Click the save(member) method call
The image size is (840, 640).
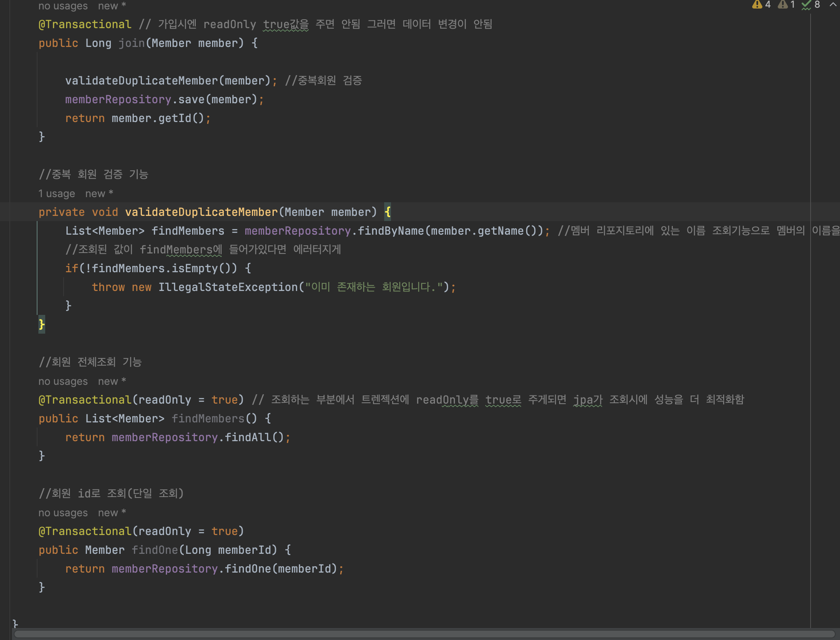click(191, 99)
